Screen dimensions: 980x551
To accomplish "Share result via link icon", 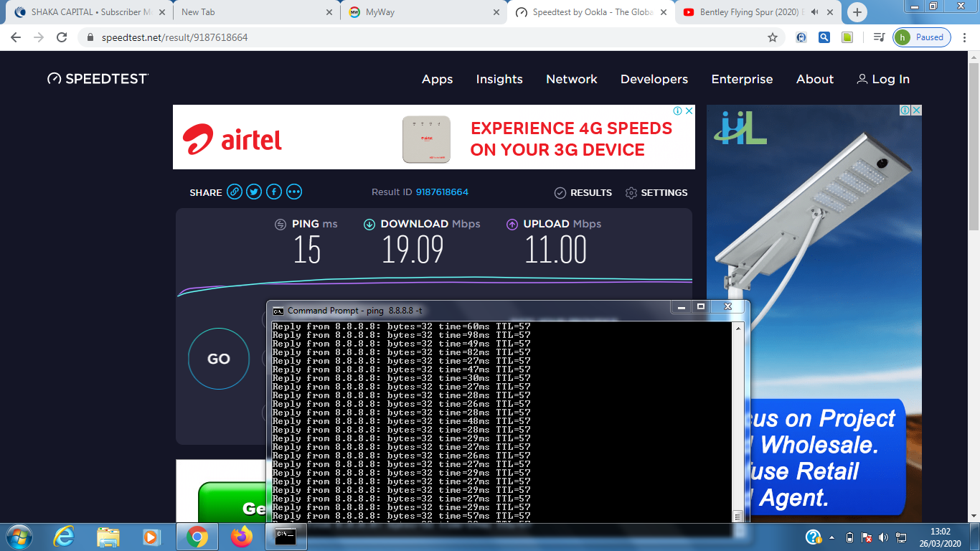I will pos(235,192).
